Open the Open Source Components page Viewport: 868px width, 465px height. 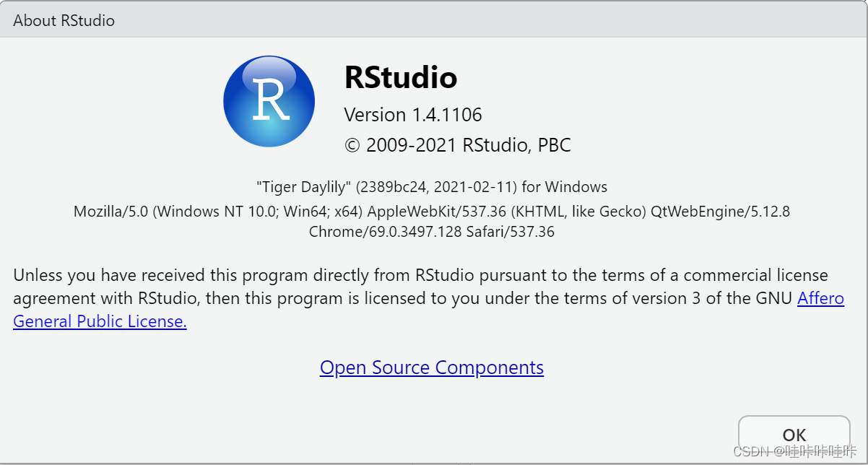coord(432,368)
